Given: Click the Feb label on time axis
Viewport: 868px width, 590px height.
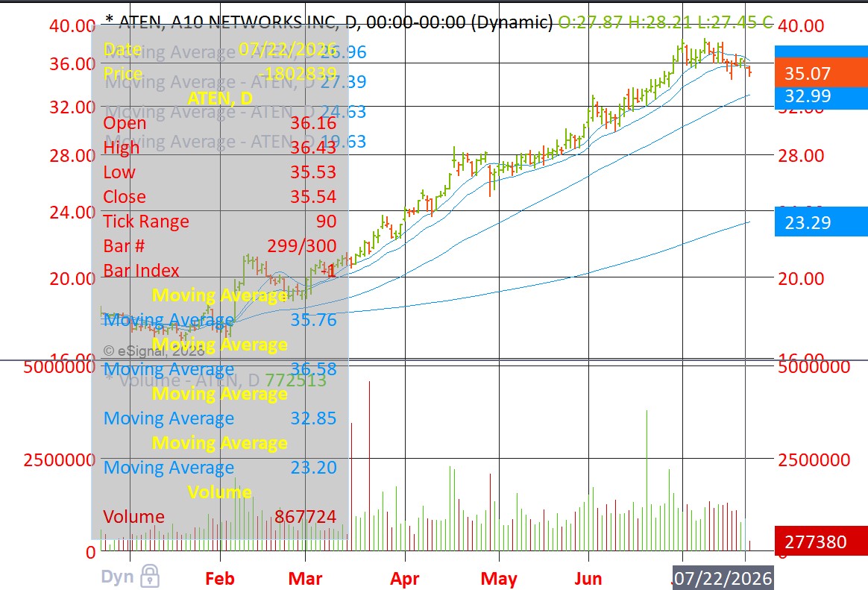Looking at the screenshot, I should click(220, 578).
